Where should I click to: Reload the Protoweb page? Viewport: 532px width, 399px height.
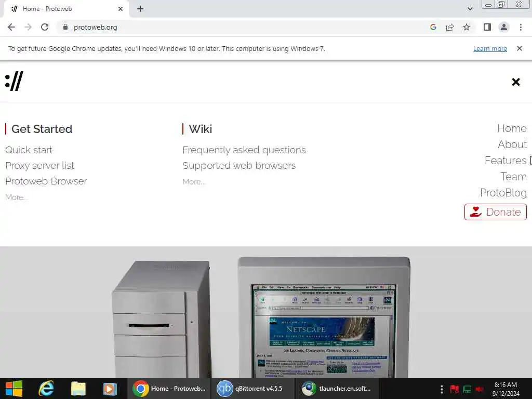(x=45, y=27)
